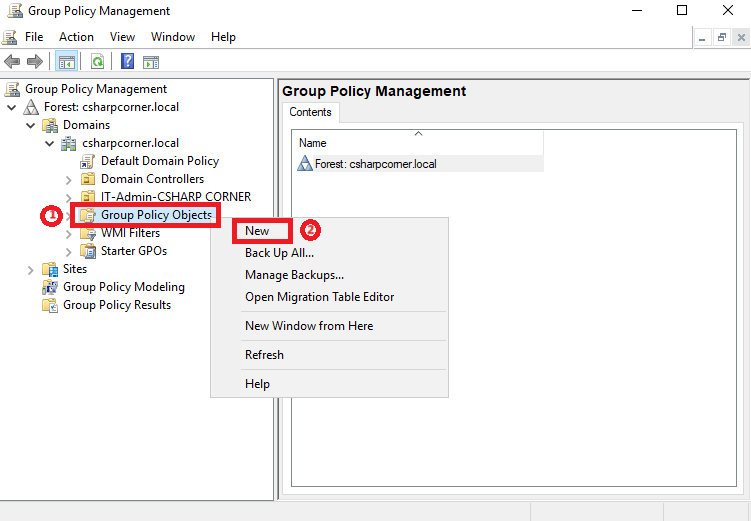Expand the Domain Controllers node
Screen dimensions: 751x521
(x=68, y=180)
